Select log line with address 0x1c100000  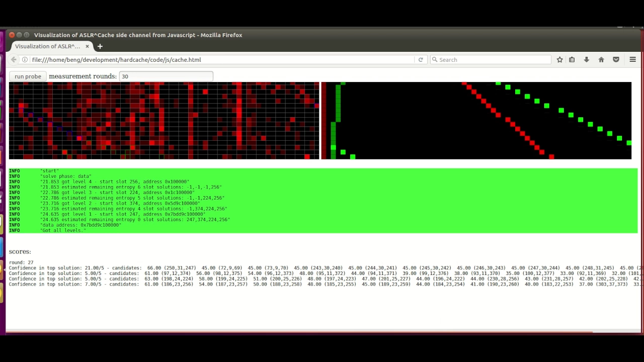pyautogui.click(x=323, y=192)
